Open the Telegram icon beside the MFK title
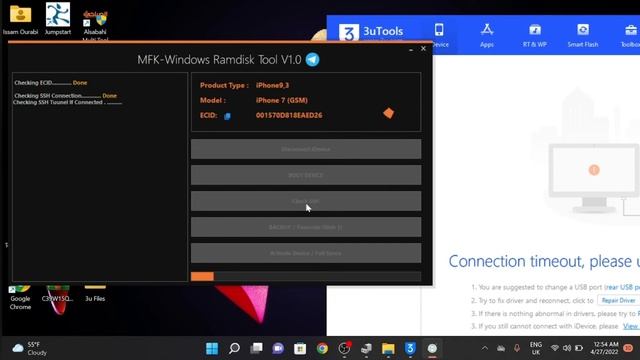 (x=313, y=60)
